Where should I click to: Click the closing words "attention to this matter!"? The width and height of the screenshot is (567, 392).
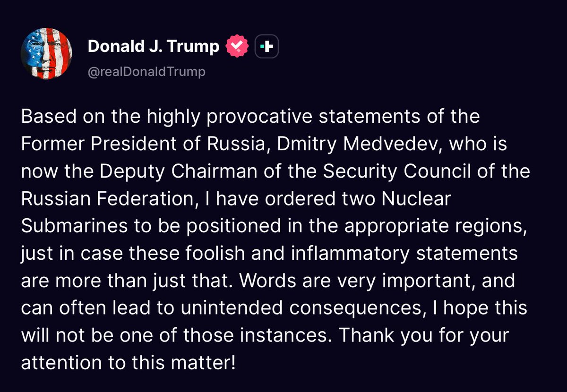click(128, 363)
